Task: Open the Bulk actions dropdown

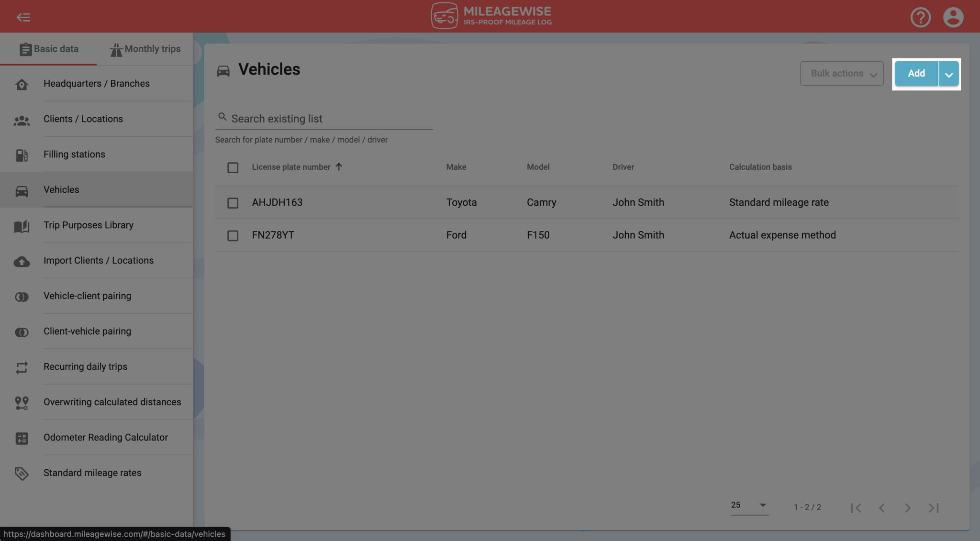Action: click(x=842, y=73)
